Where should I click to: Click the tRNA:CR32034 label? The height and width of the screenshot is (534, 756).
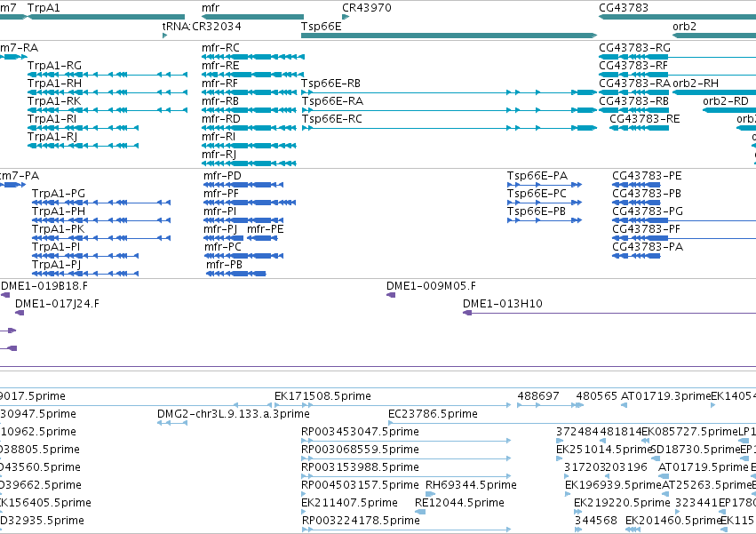point(202,26)
